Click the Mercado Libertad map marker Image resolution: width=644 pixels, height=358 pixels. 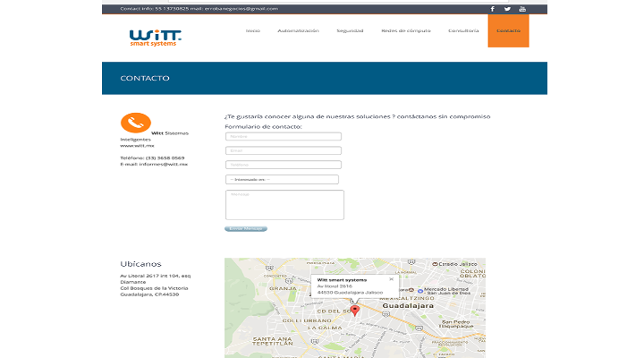(420, 291)
